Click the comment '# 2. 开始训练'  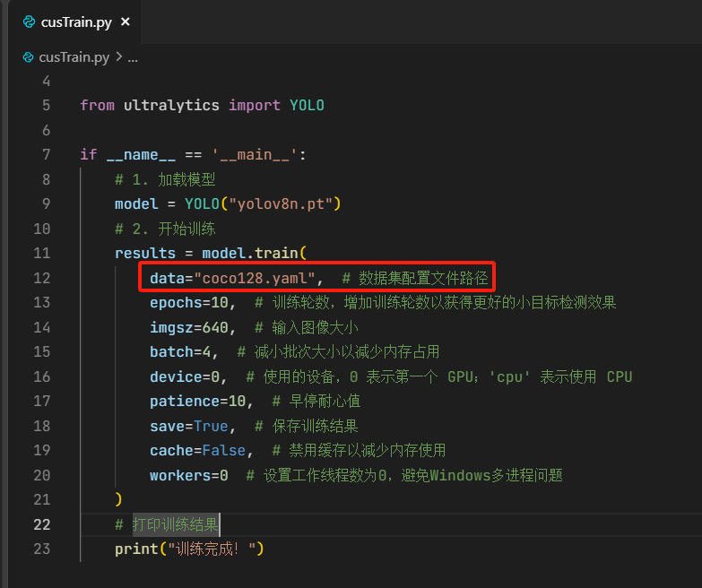(x=165, y=229)
